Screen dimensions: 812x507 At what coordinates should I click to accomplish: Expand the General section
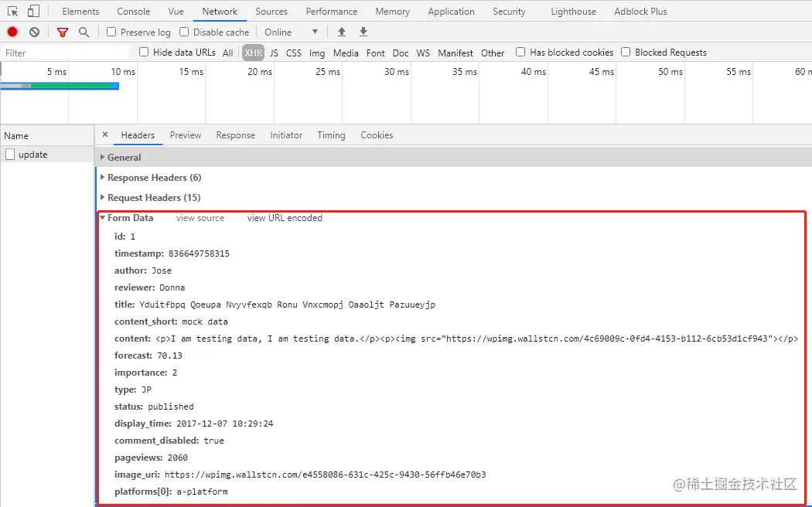(x=102, y=157)
